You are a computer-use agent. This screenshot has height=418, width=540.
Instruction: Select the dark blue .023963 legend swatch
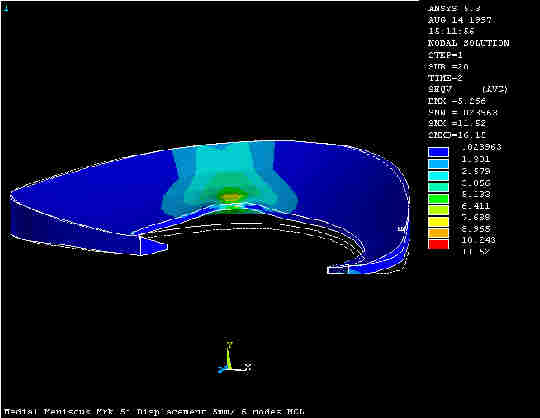point(438,152)
